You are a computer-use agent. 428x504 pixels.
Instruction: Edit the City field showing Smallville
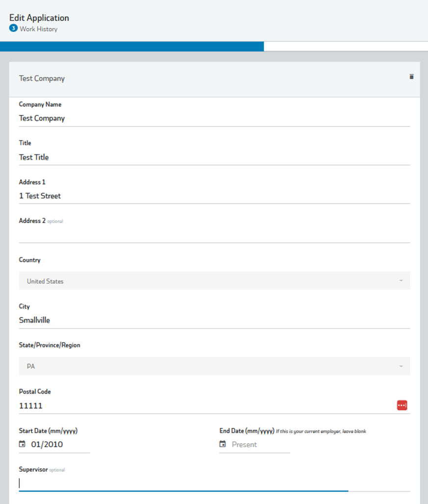tap(214, 320)
